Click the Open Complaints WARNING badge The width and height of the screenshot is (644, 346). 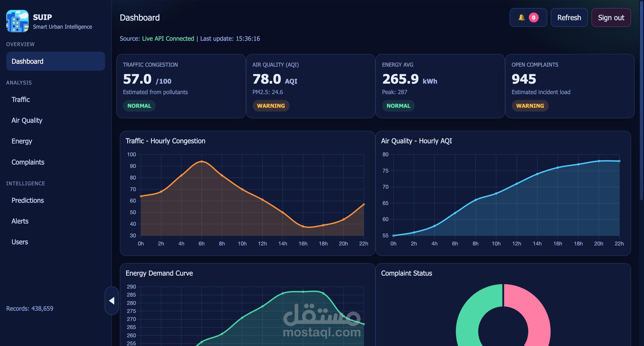tap(530, 106)
